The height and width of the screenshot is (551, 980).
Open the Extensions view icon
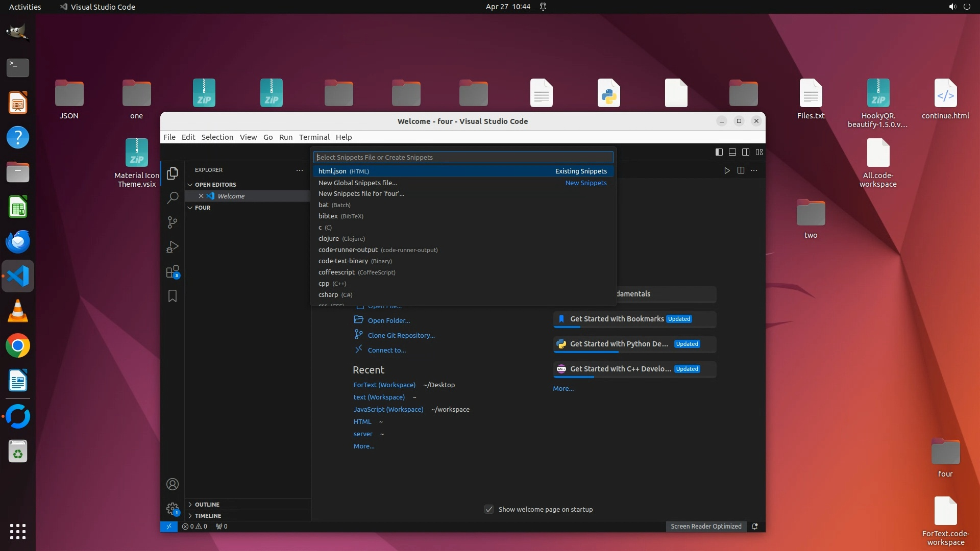point(173,271)
